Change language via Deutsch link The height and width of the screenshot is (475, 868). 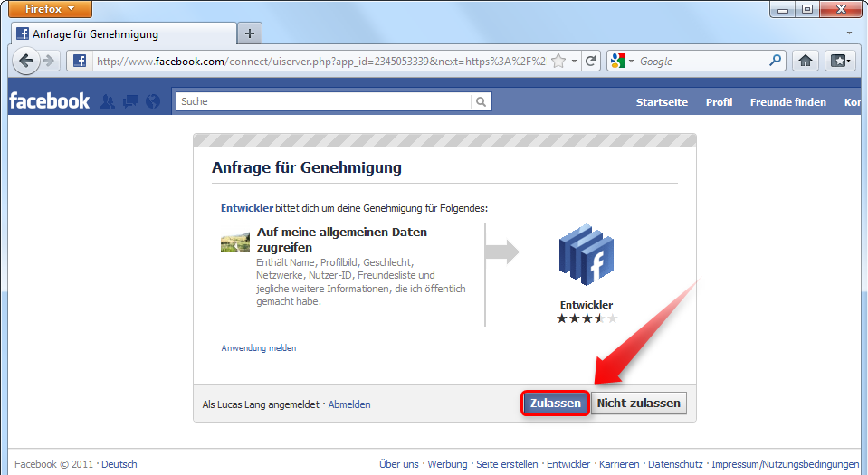click(119, 464)
